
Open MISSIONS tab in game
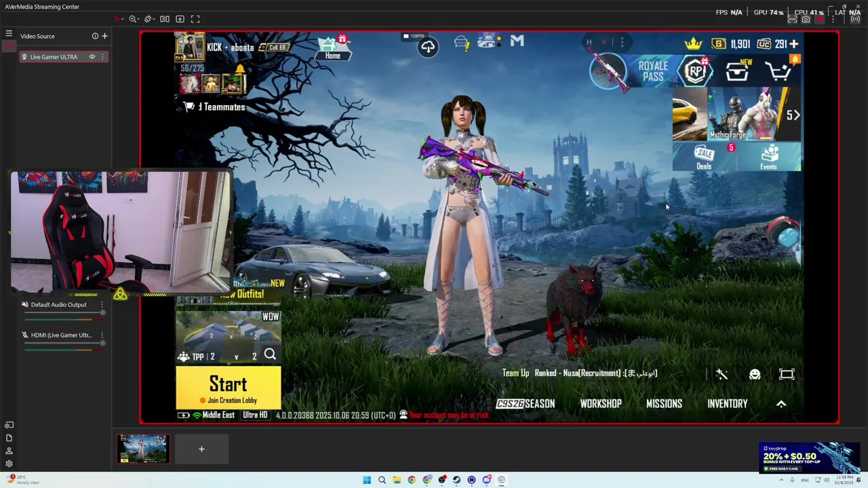(664, 403)
